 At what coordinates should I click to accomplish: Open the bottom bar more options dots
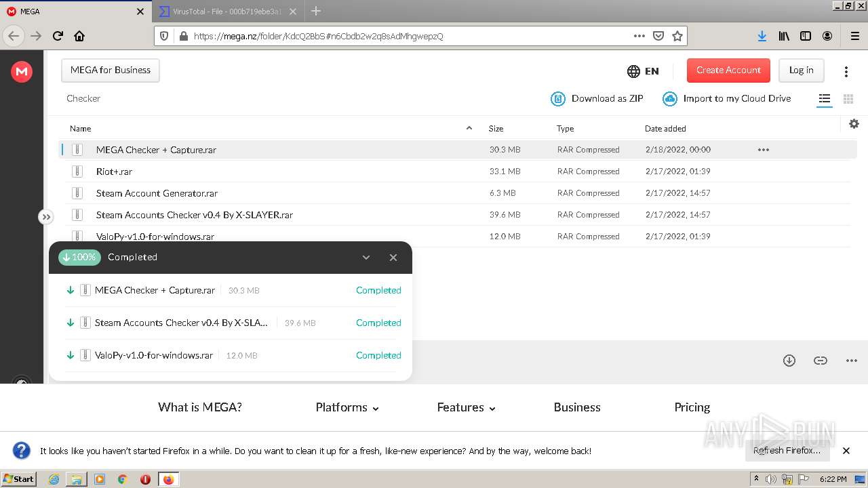point(852,361)
